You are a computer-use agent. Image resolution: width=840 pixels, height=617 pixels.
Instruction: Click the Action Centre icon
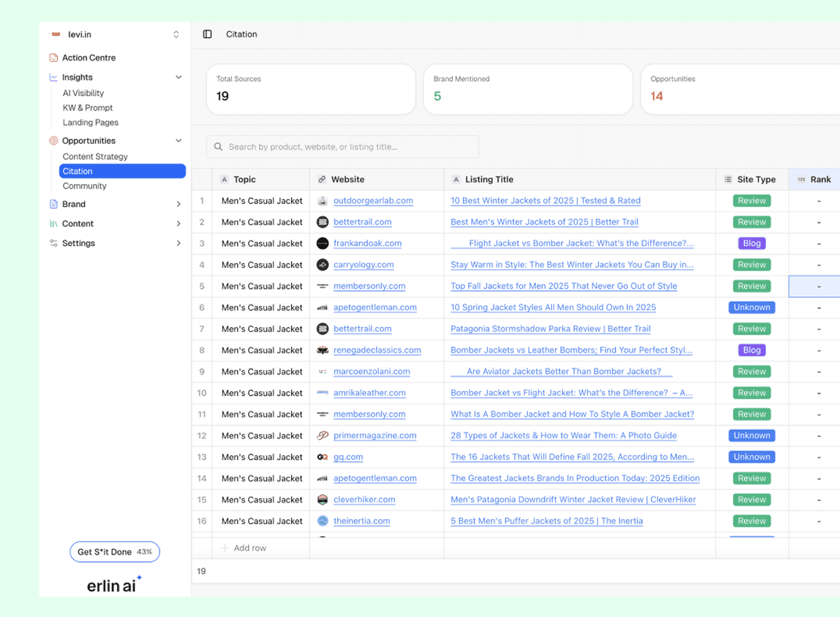pos(54,58)
